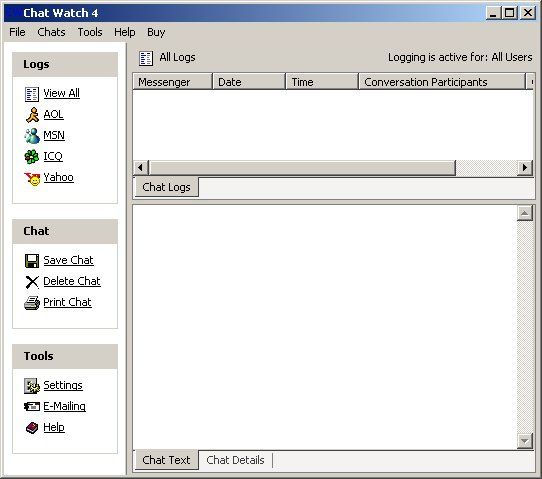Click the Help book icon

tap(32, 428)
